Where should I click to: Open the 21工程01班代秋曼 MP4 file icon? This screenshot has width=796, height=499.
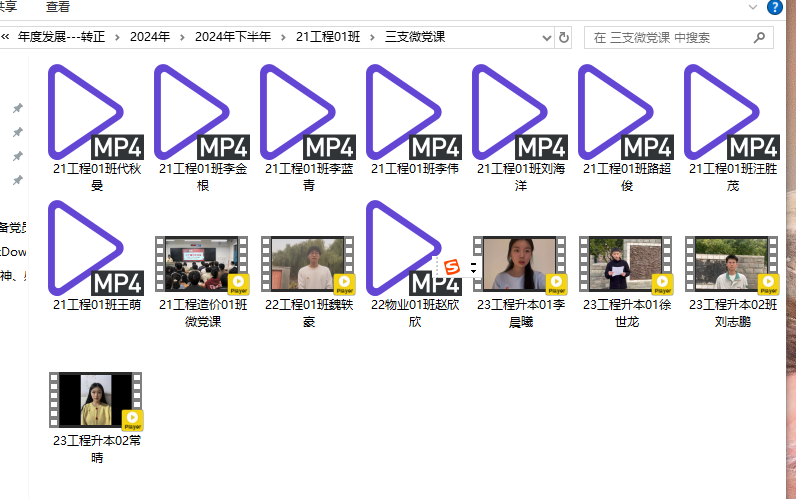(x=97, y=112)
